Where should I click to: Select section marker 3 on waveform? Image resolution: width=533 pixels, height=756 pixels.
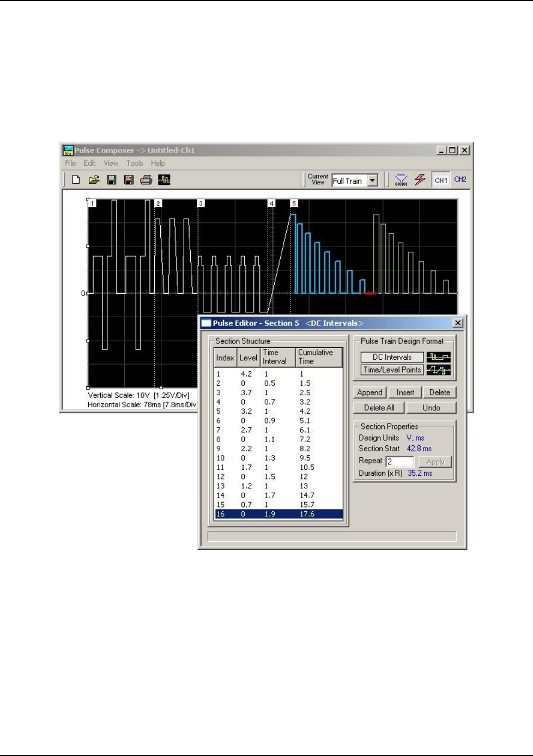(201, 203)
